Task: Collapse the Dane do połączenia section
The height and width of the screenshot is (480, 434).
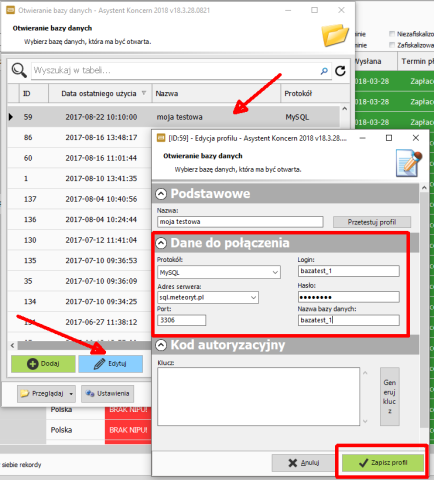Action: click(x=161, y=243)
